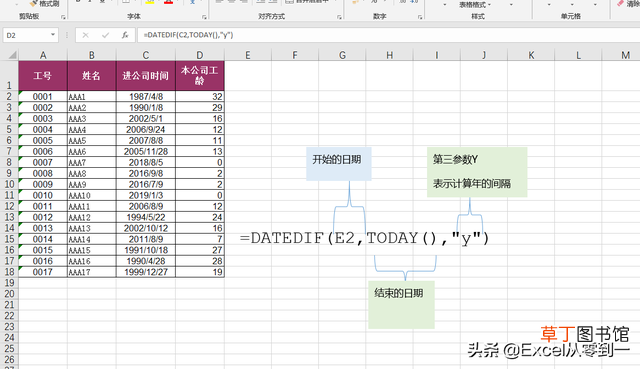Select tenure cell showing 32
This screenshot has width=640, height=369.
coord(200,97)
